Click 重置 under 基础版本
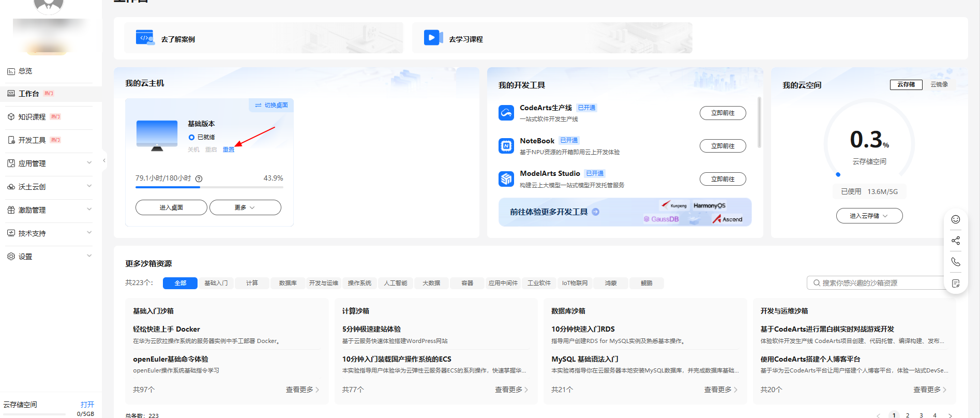The image size is (980, 418). click(x=229, y=150)
